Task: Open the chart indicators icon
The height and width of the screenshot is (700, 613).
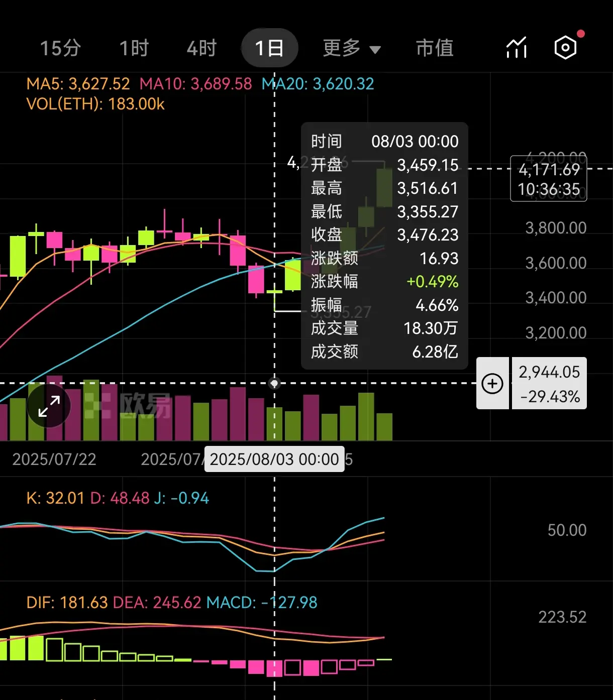Action: coord(517,48)
